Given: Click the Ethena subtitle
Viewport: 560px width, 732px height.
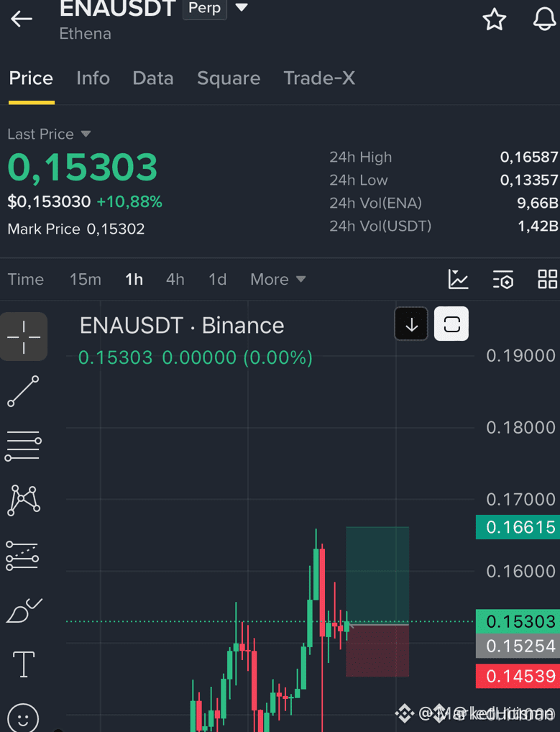Looking at the screenshot, I should click(86, 34).
